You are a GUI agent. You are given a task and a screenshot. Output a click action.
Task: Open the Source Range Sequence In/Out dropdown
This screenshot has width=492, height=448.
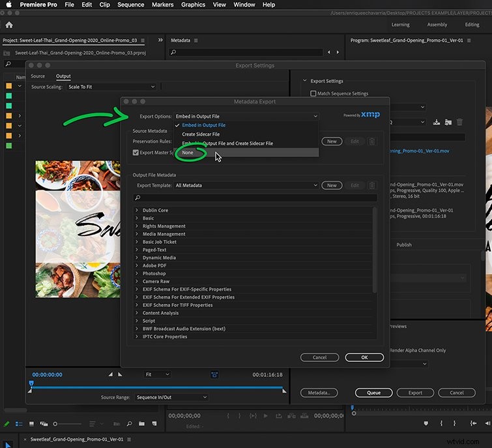point(171,397)
